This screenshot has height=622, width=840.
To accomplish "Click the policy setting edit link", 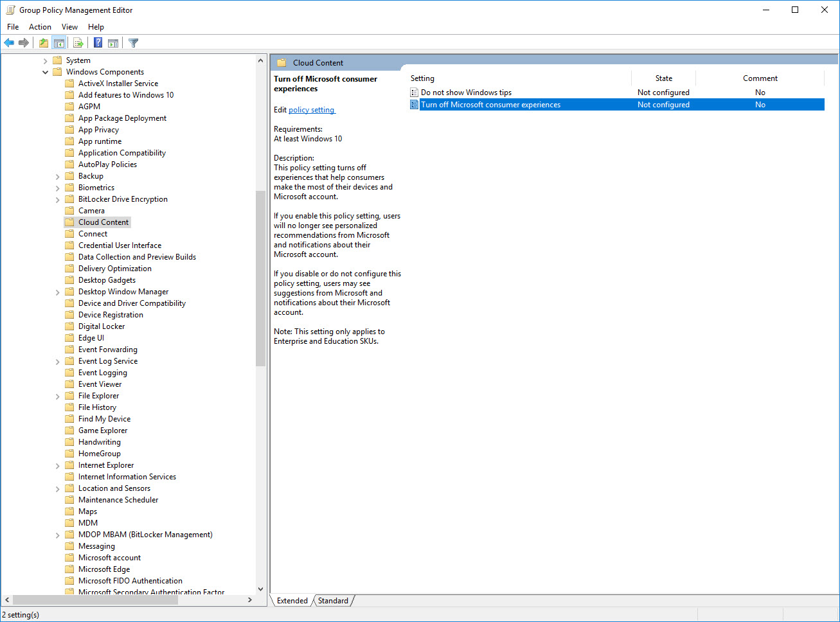I will click(312, 110).
